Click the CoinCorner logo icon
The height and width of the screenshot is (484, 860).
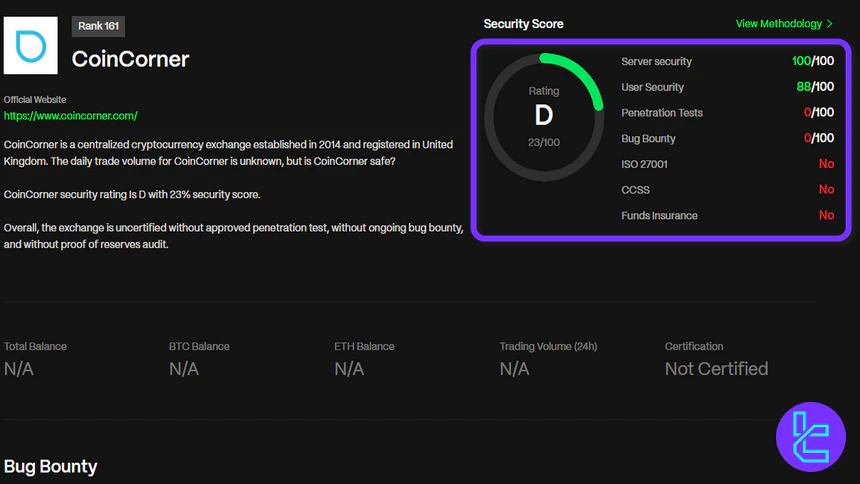click(31, 45)
